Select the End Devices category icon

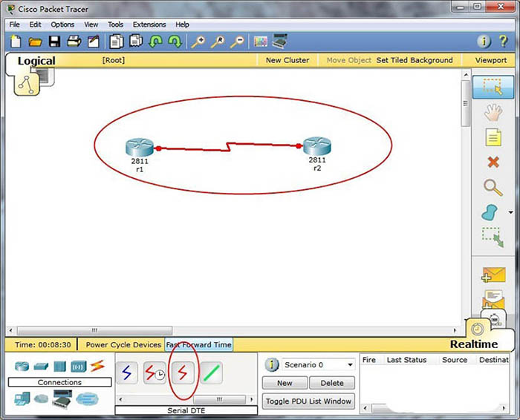coord(22,398)
